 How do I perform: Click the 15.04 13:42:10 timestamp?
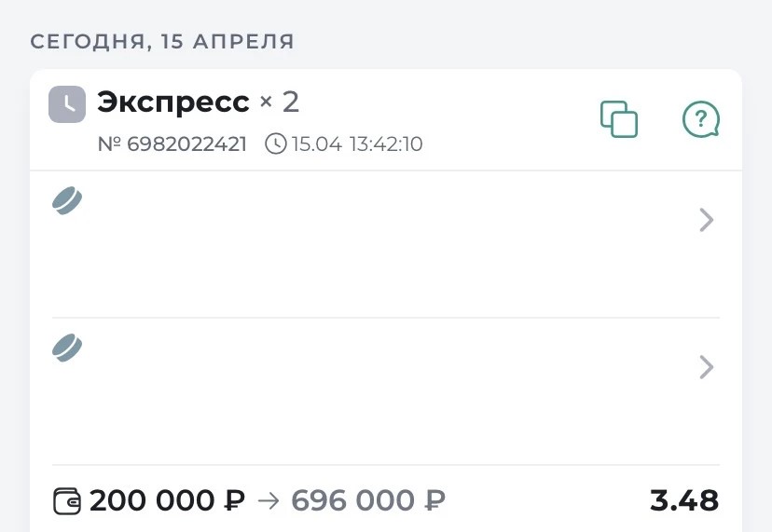coord(357,144)
